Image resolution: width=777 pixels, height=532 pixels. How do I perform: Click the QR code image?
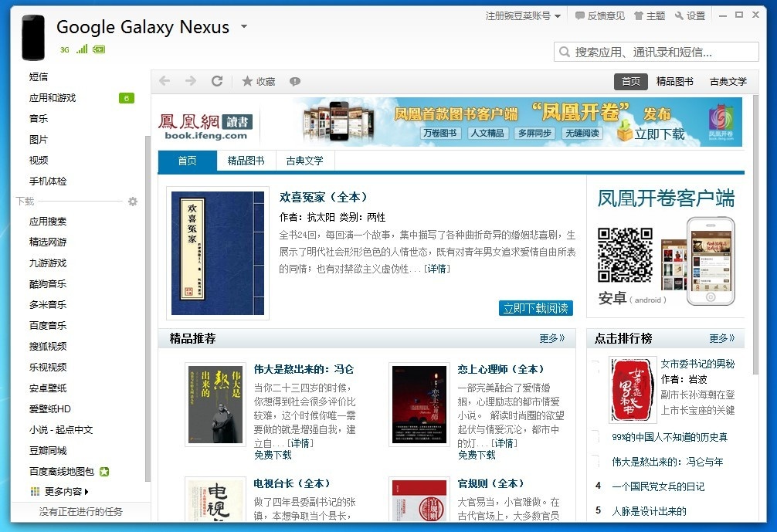(x=625, y=255)
